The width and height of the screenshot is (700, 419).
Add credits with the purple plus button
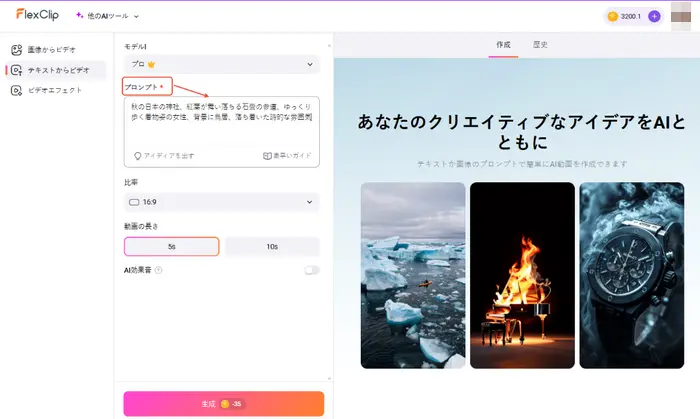coord(654,17)
